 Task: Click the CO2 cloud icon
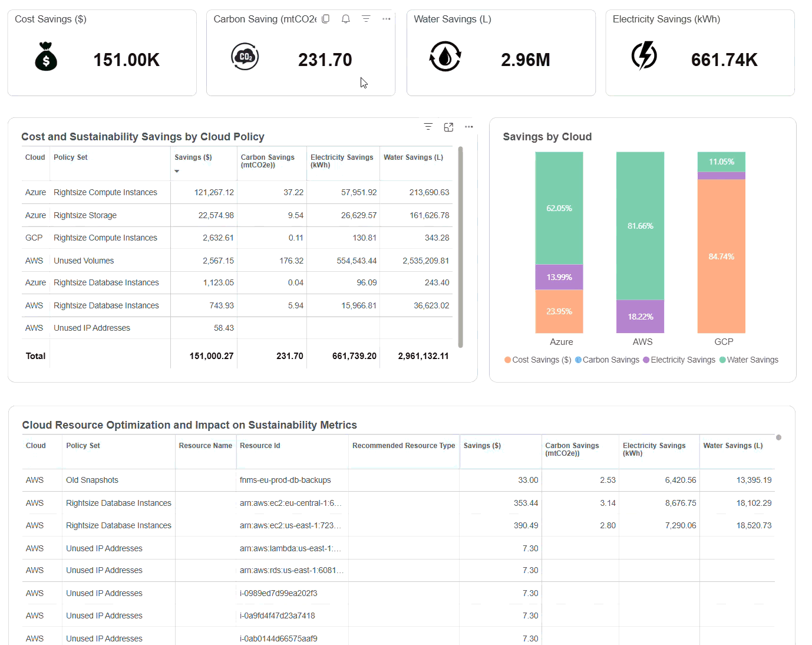pos(245,57)
